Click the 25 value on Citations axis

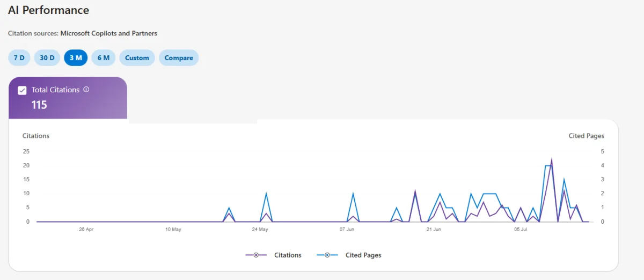[x=26, y=151]
